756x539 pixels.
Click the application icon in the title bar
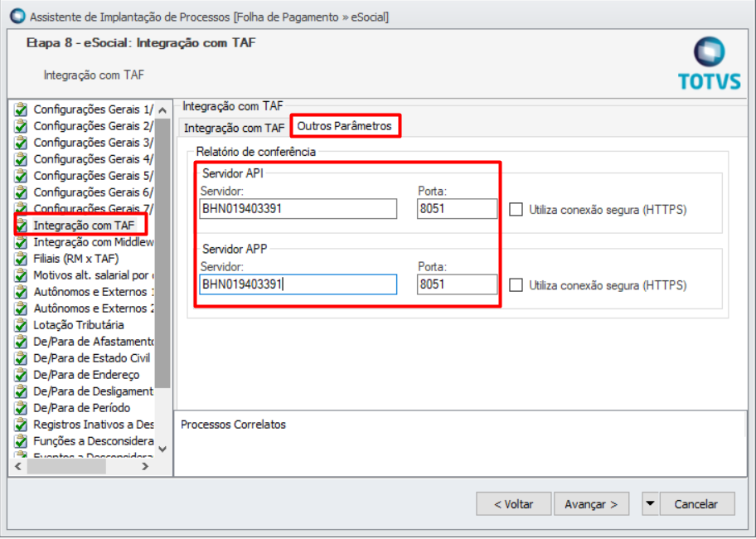(17, 16)
